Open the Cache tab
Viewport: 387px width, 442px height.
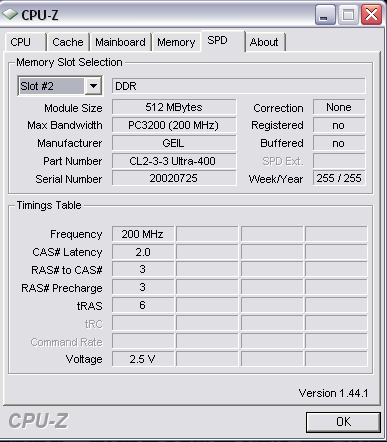68,42
